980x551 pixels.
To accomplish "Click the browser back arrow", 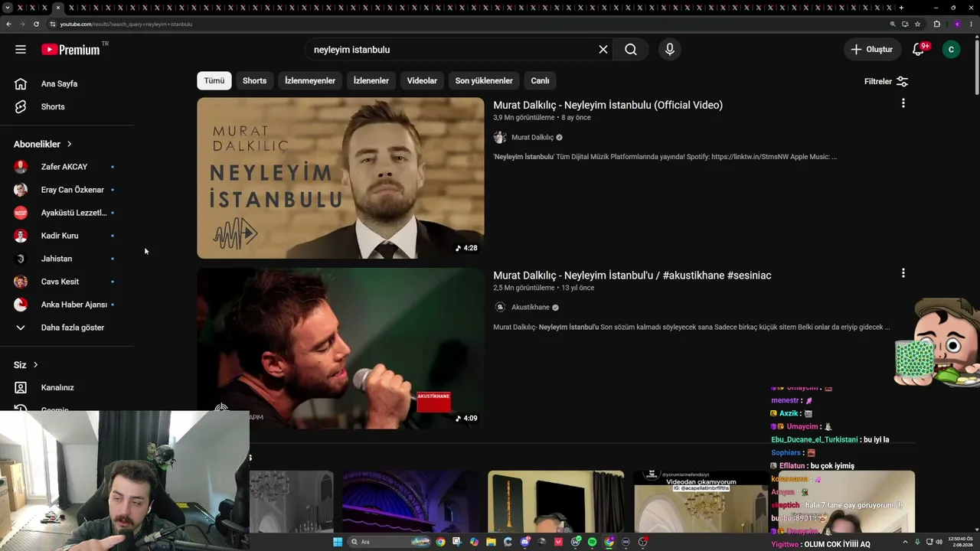I will point(8,24).
